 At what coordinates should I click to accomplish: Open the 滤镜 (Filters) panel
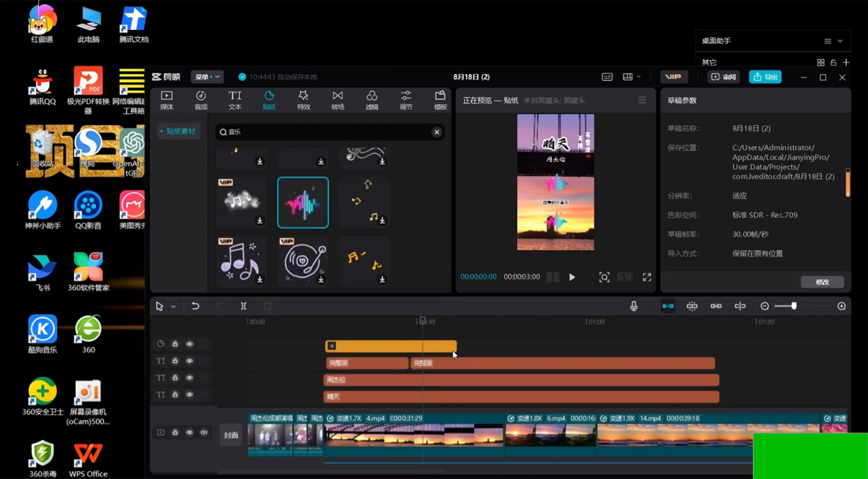[372, 100]
